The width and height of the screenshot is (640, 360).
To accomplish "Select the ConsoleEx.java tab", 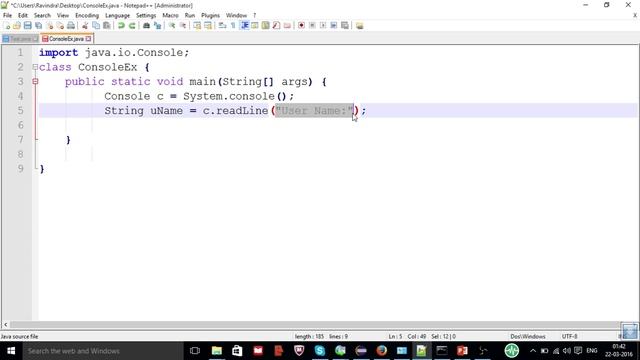I will [x=66, y=39].
